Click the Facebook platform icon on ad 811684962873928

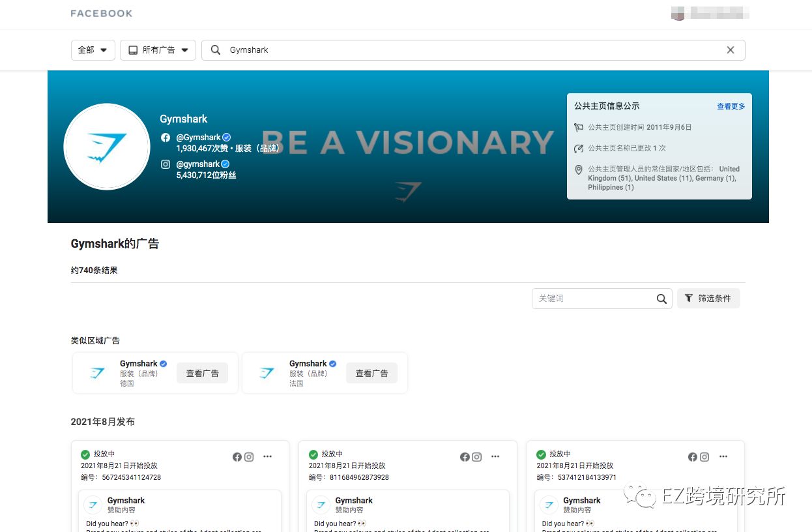465,457
